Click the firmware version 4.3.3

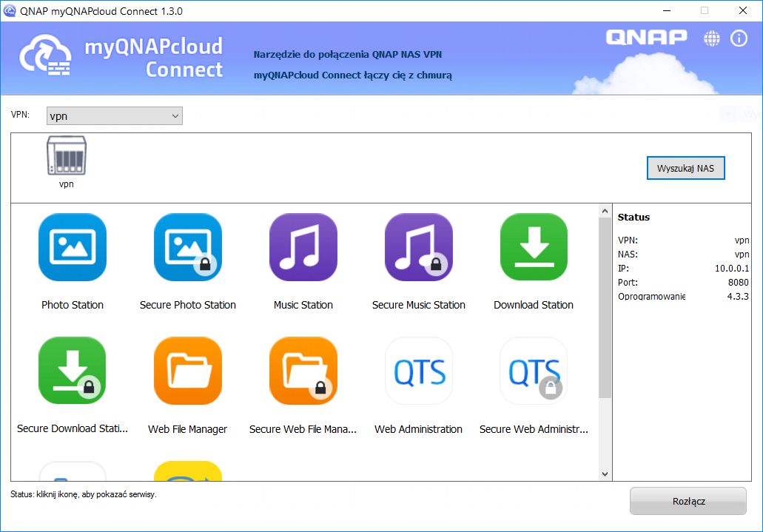(738, 296)
